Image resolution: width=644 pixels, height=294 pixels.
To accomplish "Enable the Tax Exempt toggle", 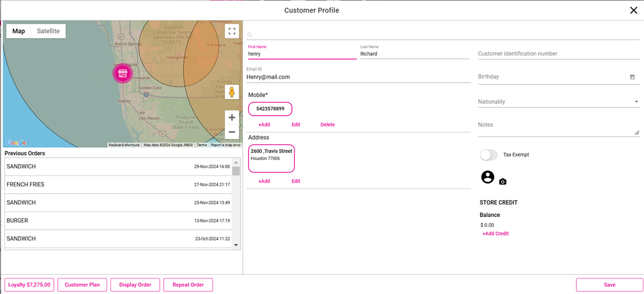I will [x=489, y=155].
